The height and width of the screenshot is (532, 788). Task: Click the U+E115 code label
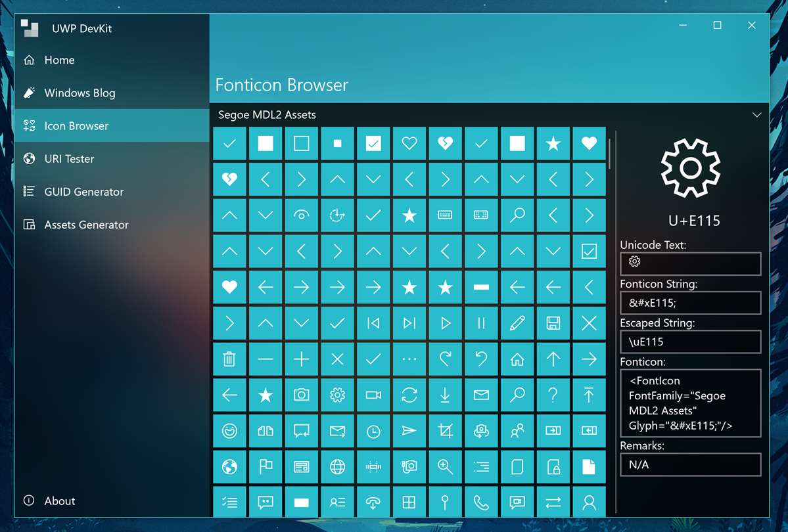coord(694,221)
